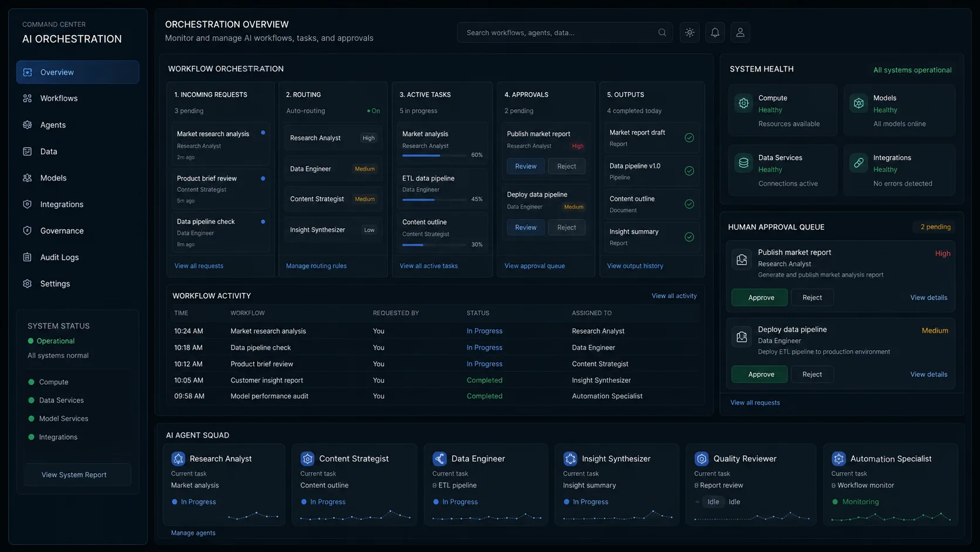Click the Workflows sidebar icon

click(x=27, y=99)
